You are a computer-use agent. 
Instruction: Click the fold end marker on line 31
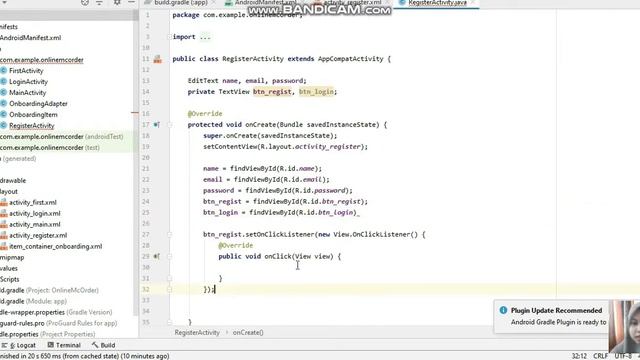[169, 278]
